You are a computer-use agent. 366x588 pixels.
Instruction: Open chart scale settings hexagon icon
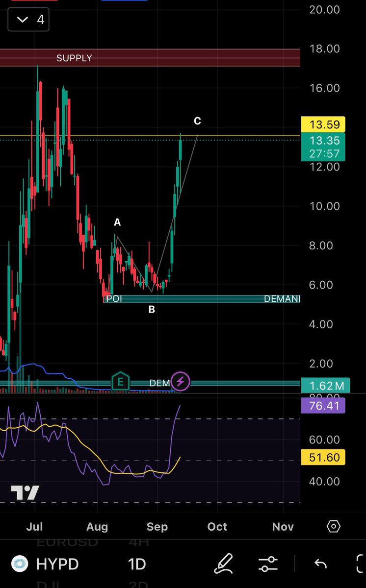pos(333,527)
